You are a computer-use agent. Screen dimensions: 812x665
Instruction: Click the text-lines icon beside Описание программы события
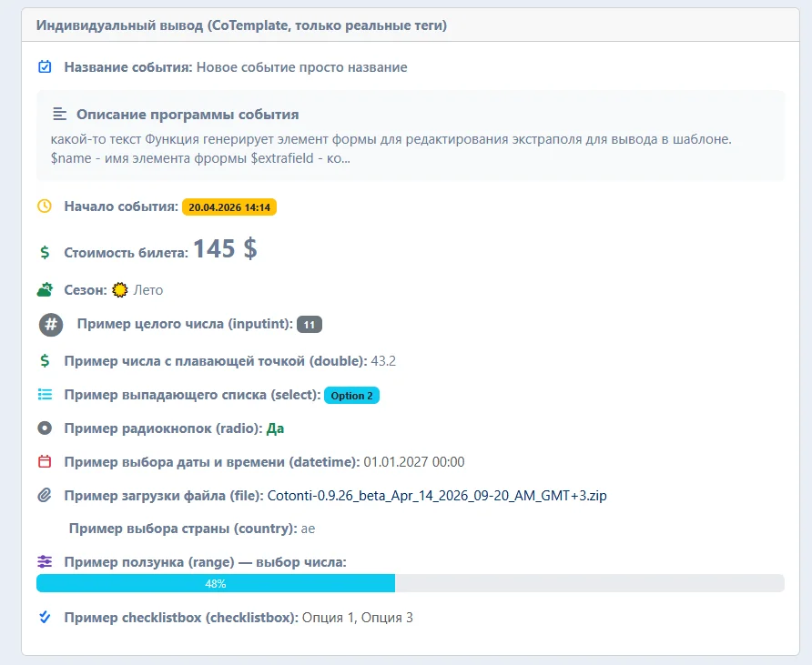(x=59, y=114)
